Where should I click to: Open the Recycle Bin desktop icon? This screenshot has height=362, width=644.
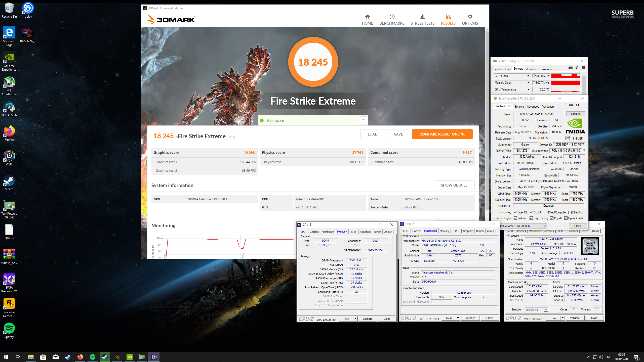[9, 10]
